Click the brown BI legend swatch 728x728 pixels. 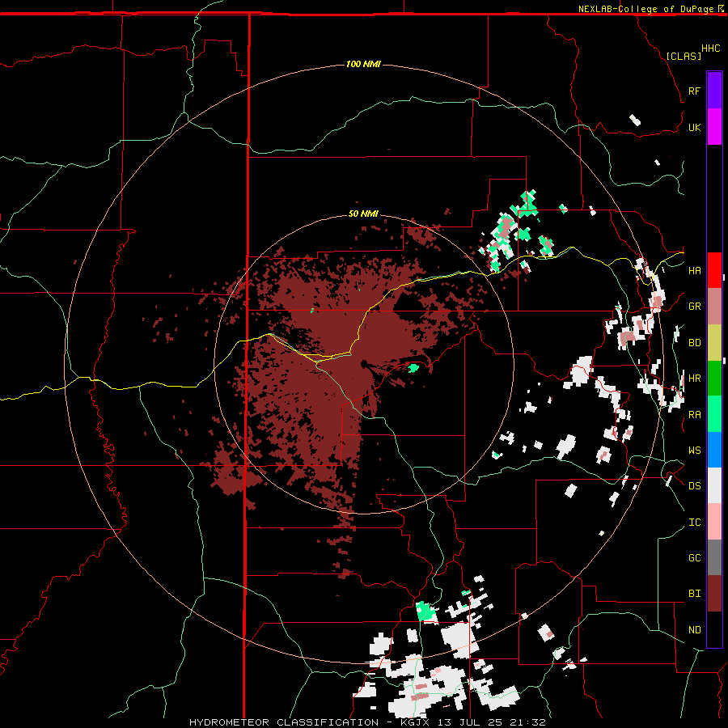[x=714, y=594]
